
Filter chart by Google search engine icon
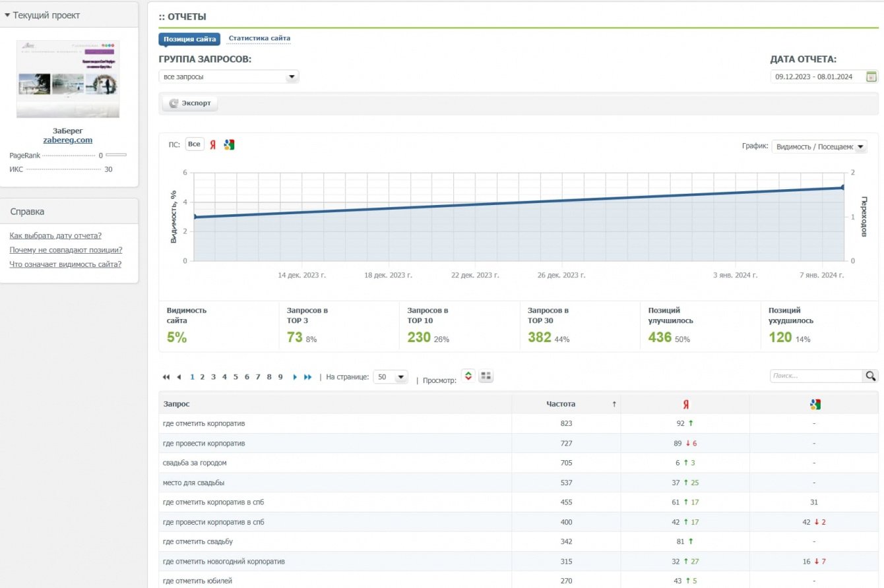(229, 145)
